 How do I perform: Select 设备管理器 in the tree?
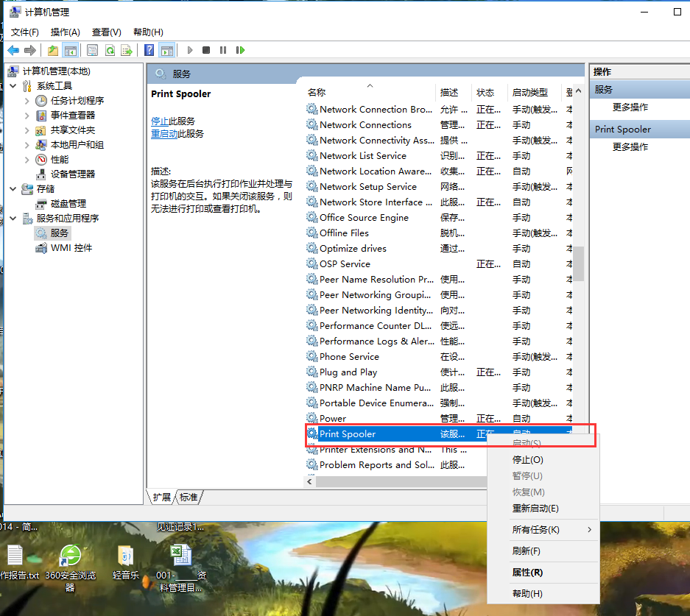[72, 174]
